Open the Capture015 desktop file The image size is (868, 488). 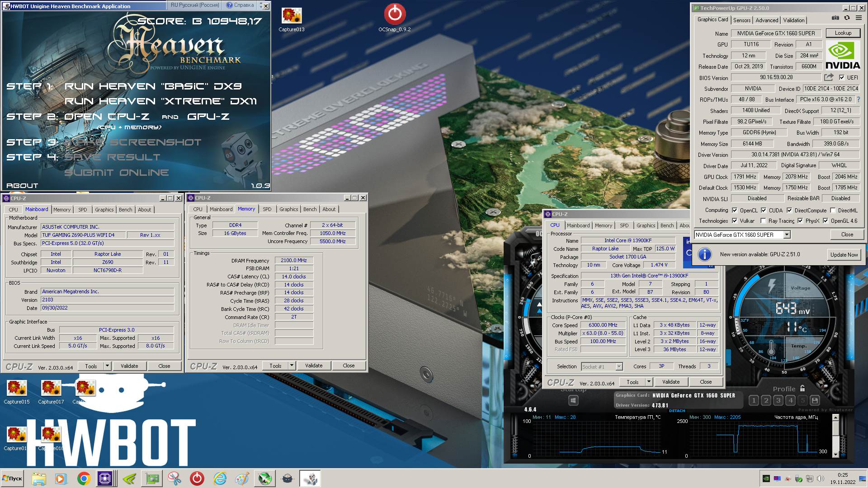(17, 392)
